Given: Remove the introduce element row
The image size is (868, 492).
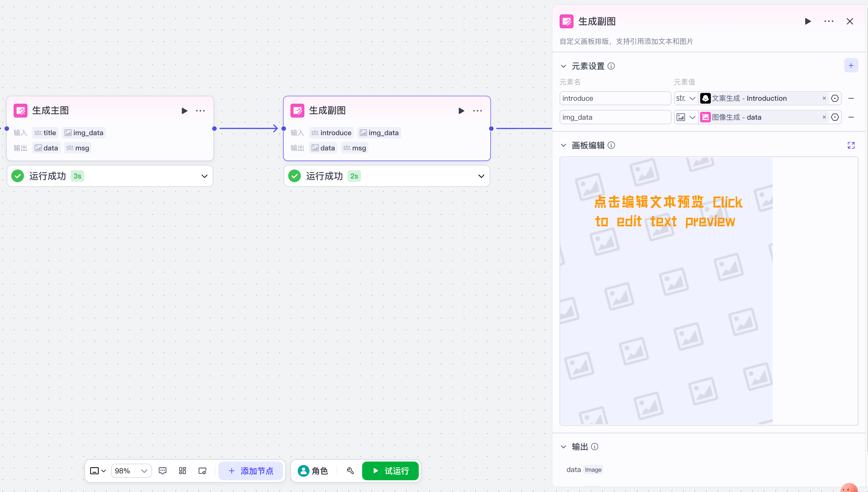Looking at the screenshot, I should [851, 98].
